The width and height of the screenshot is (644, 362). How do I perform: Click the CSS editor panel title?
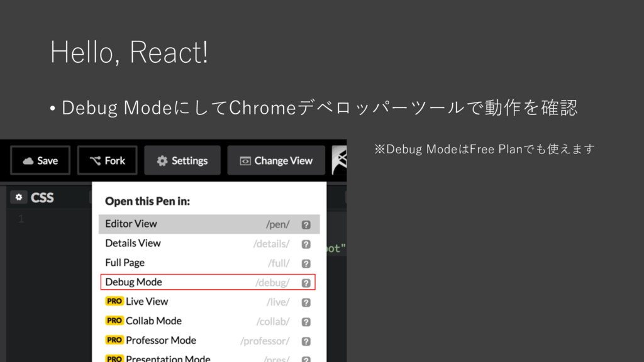point(42,198)
